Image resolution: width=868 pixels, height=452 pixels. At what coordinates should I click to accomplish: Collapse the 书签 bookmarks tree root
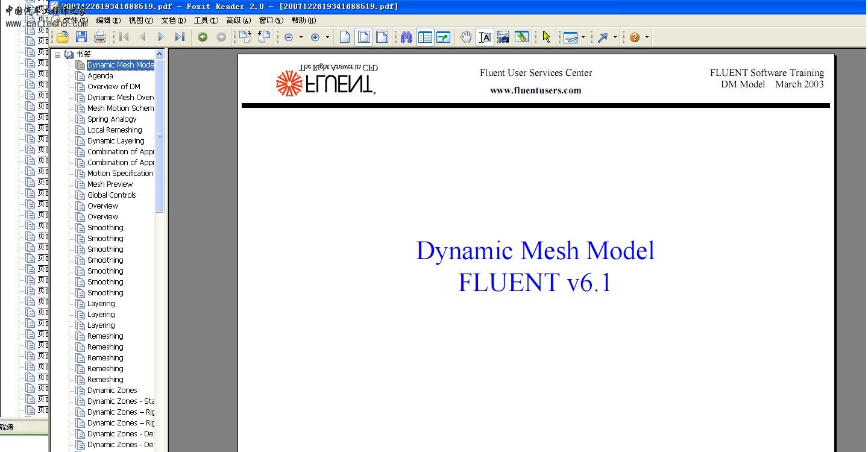[x=58, y=55]
